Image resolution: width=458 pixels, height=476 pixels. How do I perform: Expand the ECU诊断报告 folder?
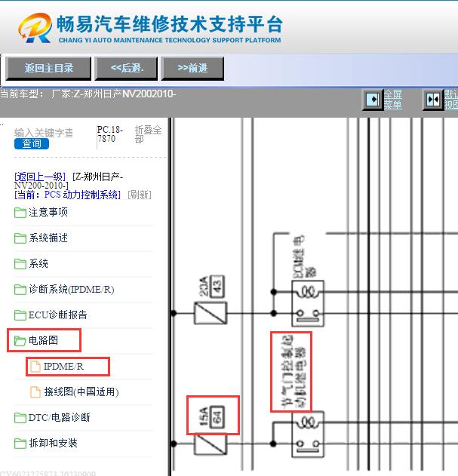click(57, 315)
